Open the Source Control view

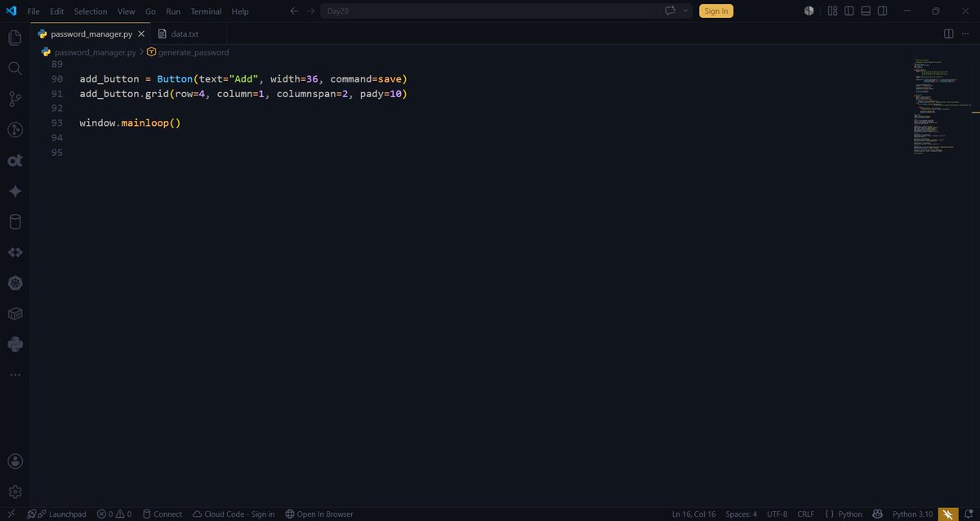point(15,99)
